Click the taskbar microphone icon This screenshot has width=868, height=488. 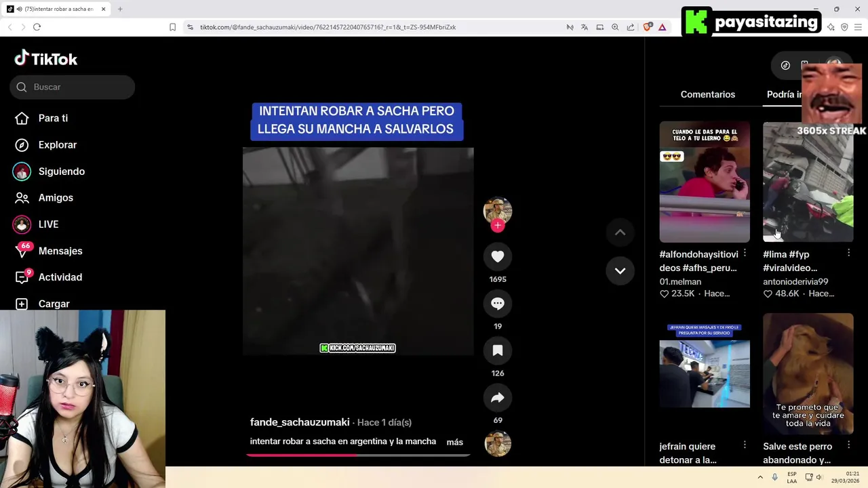tap(774, 477)
